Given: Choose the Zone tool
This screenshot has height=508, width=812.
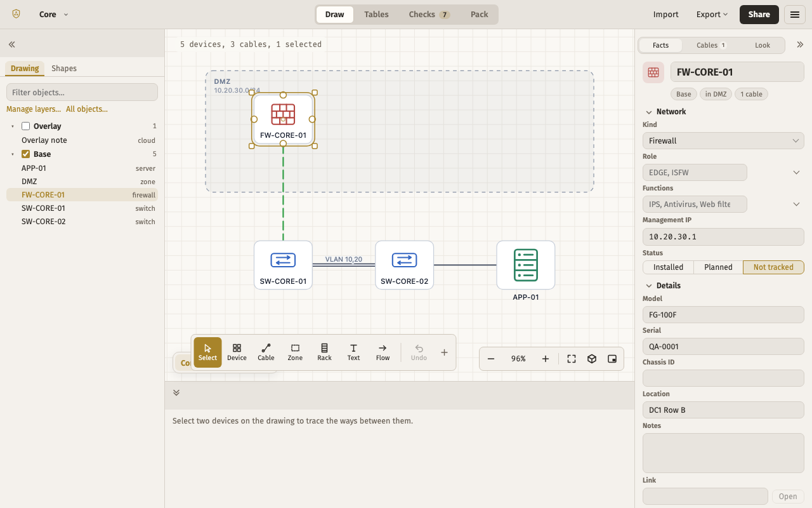Looking at the screenshot, I should pyautogui.click(x=295, y=352).
